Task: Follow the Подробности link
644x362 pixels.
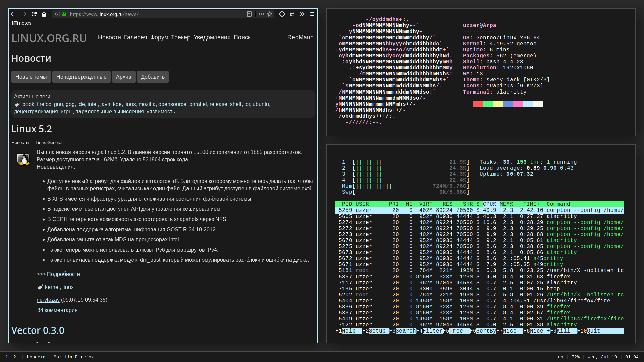Action: 63,274
